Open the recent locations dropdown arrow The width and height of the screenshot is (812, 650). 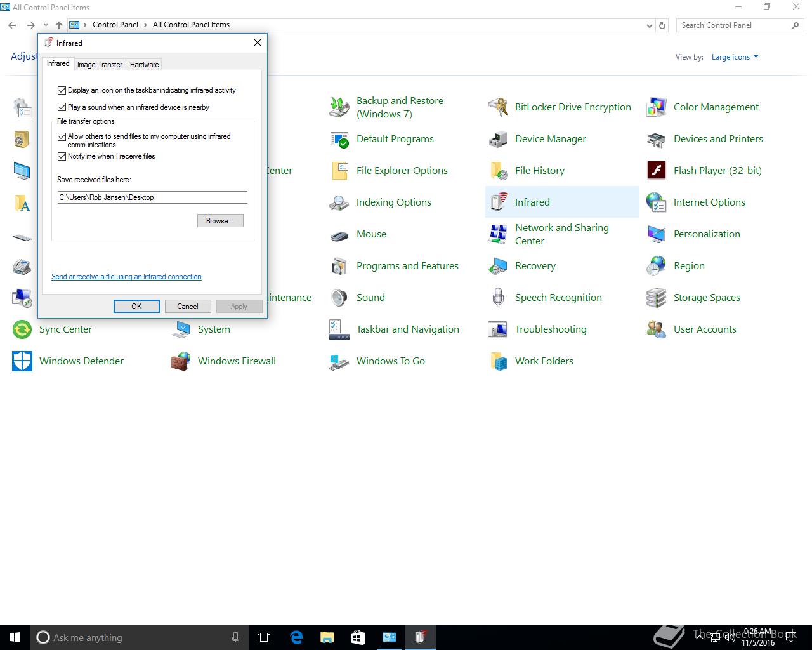click(46, 25)
